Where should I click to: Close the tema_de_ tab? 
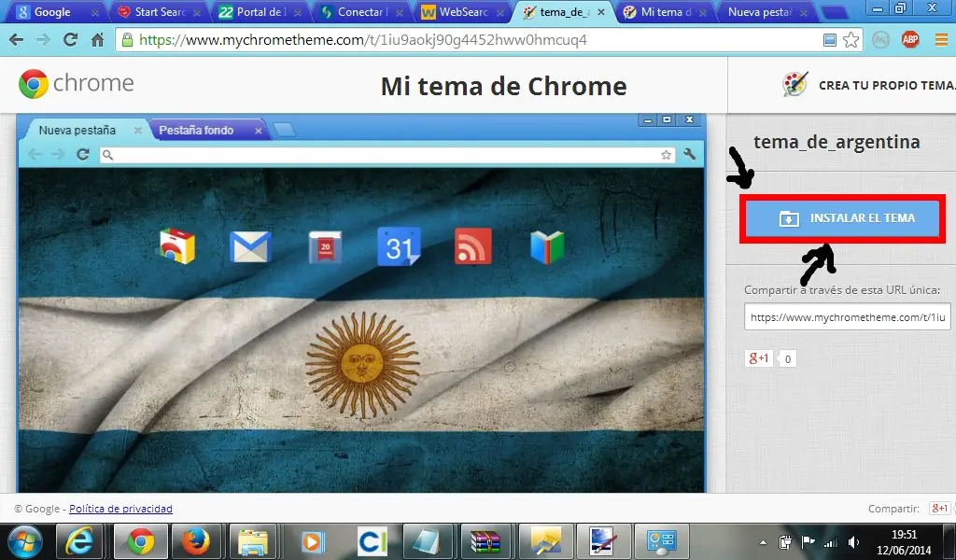pyautogui.click(x=601, y=12)
